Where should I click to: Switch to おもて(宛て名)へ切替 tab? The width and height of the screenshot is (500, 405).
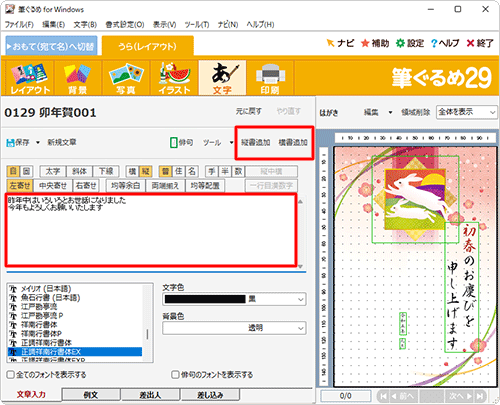[52, 46]
